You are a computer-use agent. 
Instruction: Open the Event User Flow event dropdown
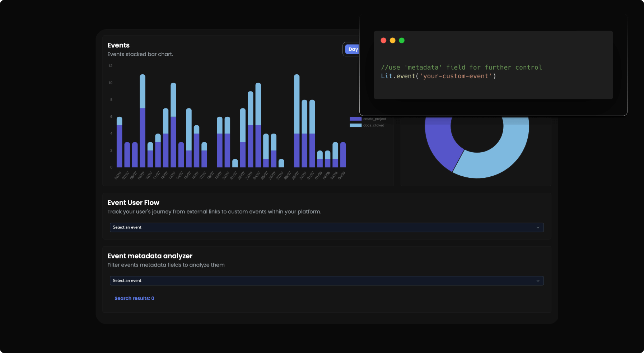[327, 227]
